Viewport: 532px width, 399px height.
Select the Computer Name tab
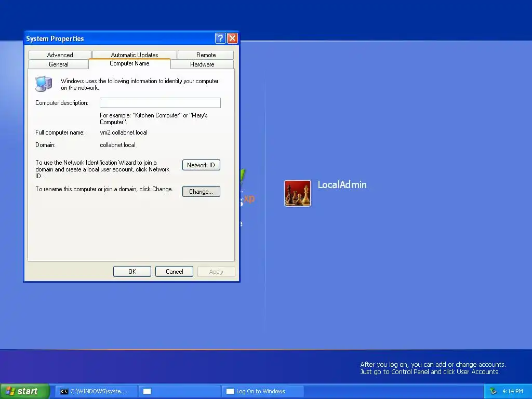pos(129,63)
